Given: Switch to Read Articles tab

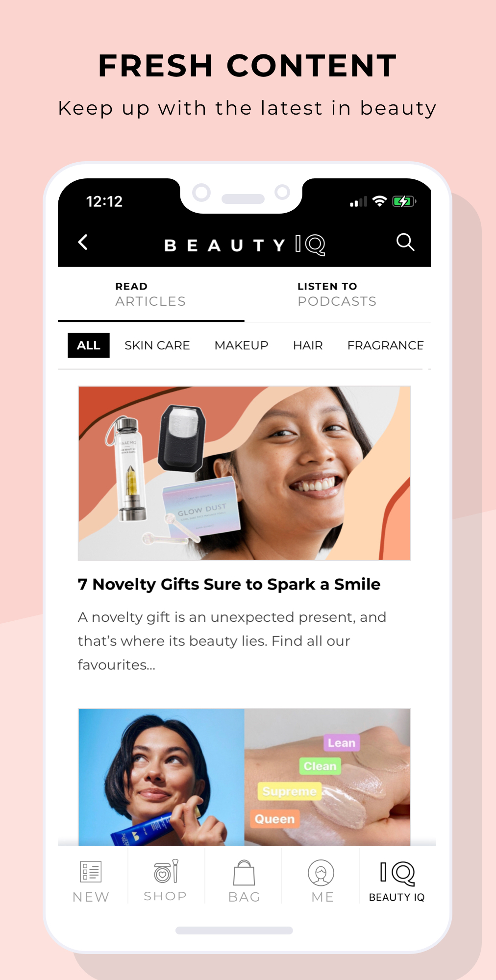Looking at the screenshot, I should point(151,294).
